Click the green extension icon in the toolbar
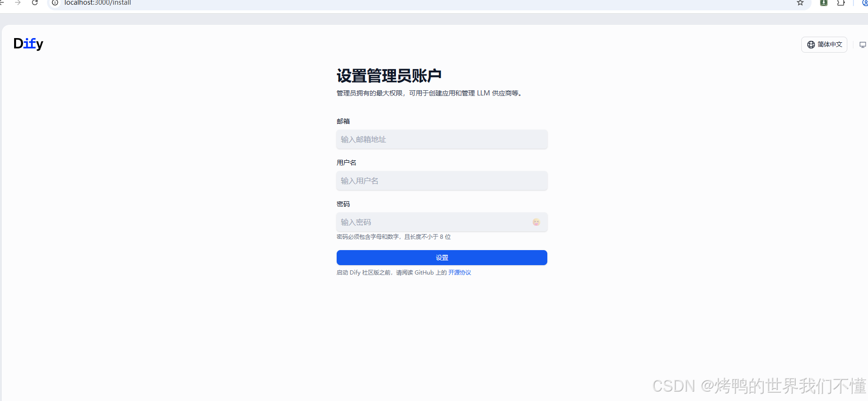The image size is (868, 401). point(824,3)
